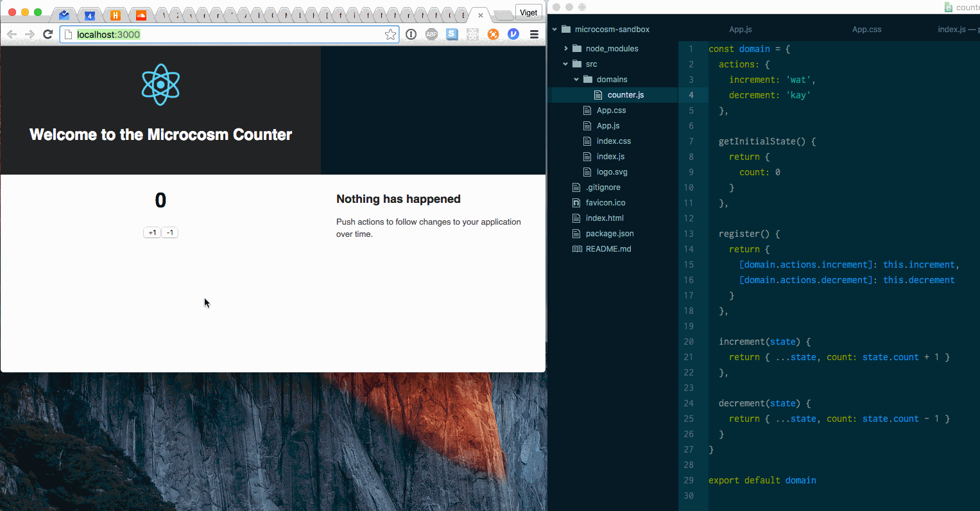Click the Viget profile button
The height and width of the screenshot is (511, 980).
tap(529, 13)
